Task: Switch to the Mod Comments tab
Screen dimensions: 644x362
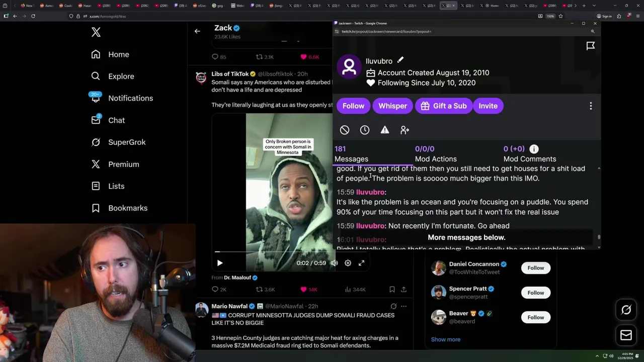Action: click(x=530, y=154)
